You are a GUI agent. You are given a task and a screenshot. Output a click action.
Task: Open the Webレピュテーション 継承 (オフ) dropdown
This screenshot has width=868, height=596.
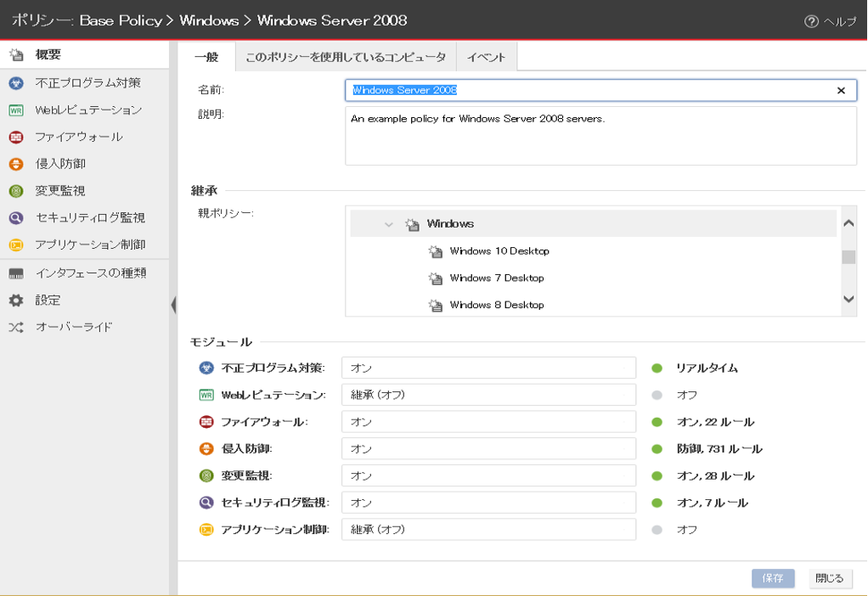click(x=488, y=395)
